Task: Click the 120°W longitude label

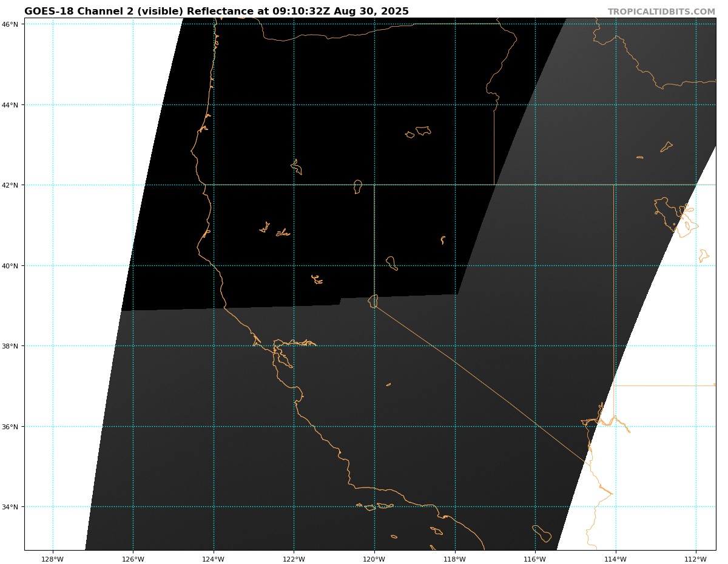Action: (x=374, y=559)
